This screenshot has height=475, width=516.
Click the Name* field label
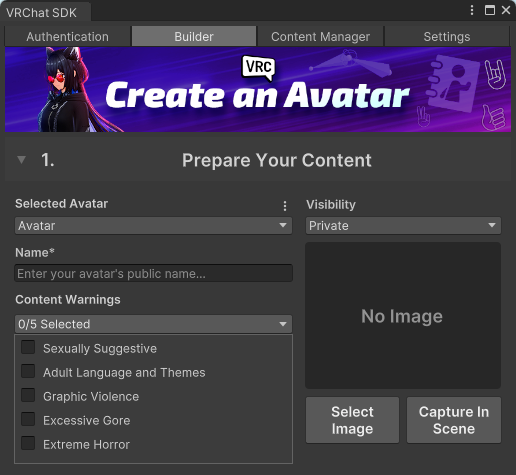pos(35,252)
